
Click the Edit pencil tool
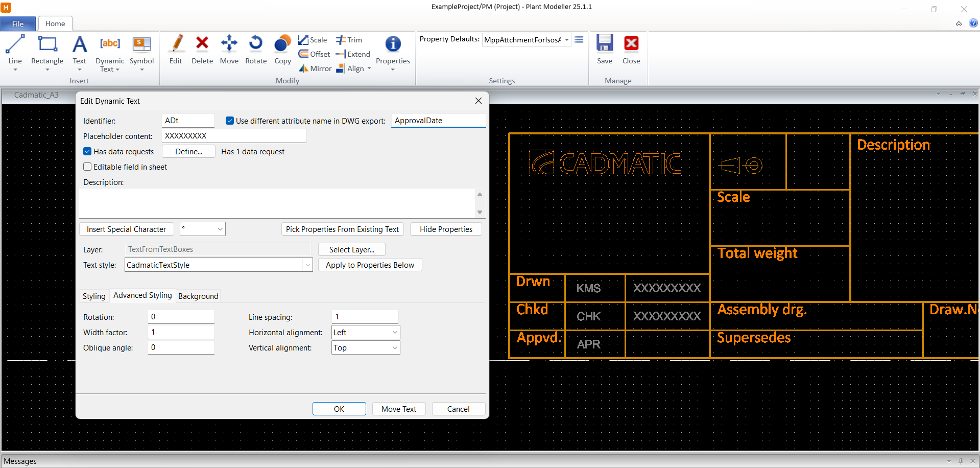click(176, 50)
